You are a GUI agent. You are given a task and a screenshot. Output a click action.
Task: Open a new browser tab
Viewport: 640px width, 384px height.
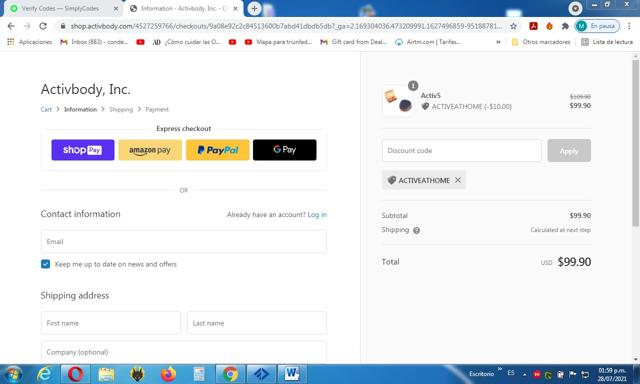[x=254, y=8]
